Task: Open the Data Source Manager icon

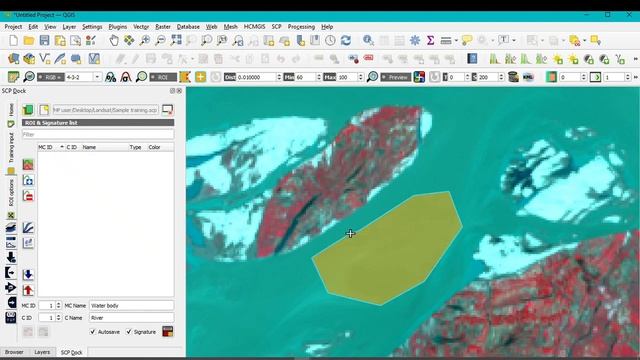Action: (13, 59)
